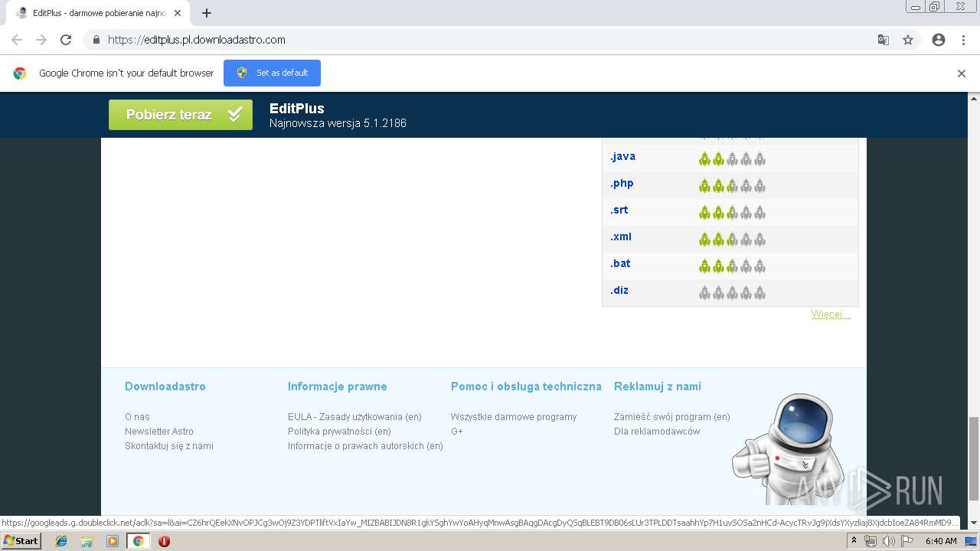
Task: Open the .php file extension link
Action: (x=622, y=183)
